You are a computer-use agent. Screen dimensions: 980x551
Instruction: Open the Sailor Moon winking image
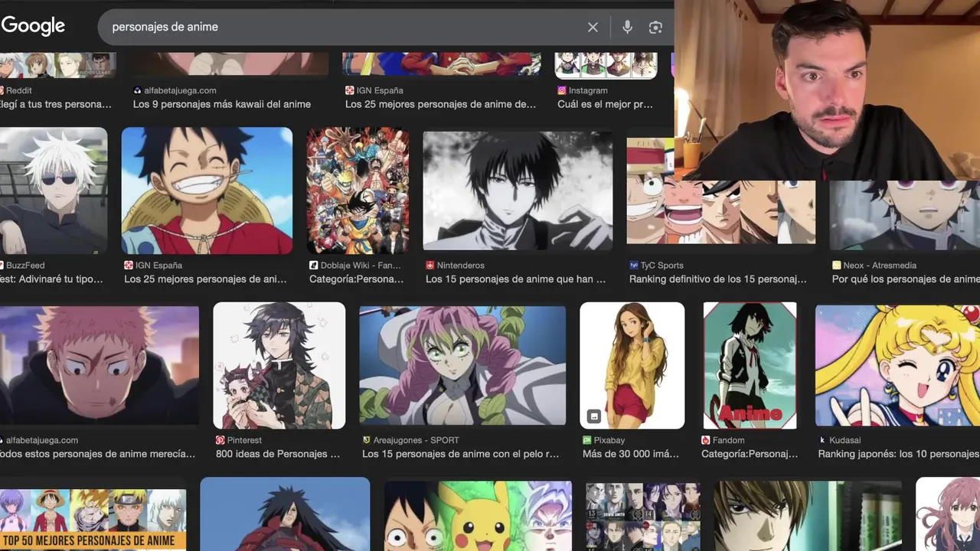tap(897, 365)
